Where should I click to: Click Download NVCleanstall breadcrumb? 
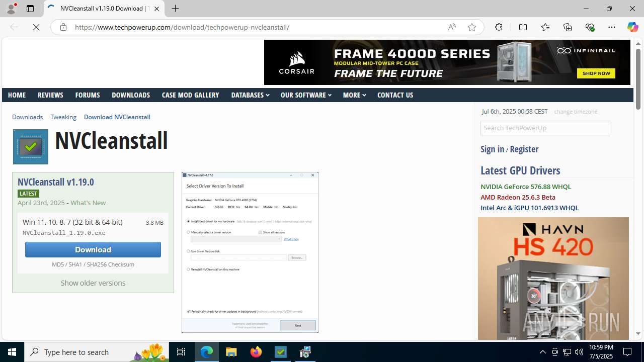117,117
